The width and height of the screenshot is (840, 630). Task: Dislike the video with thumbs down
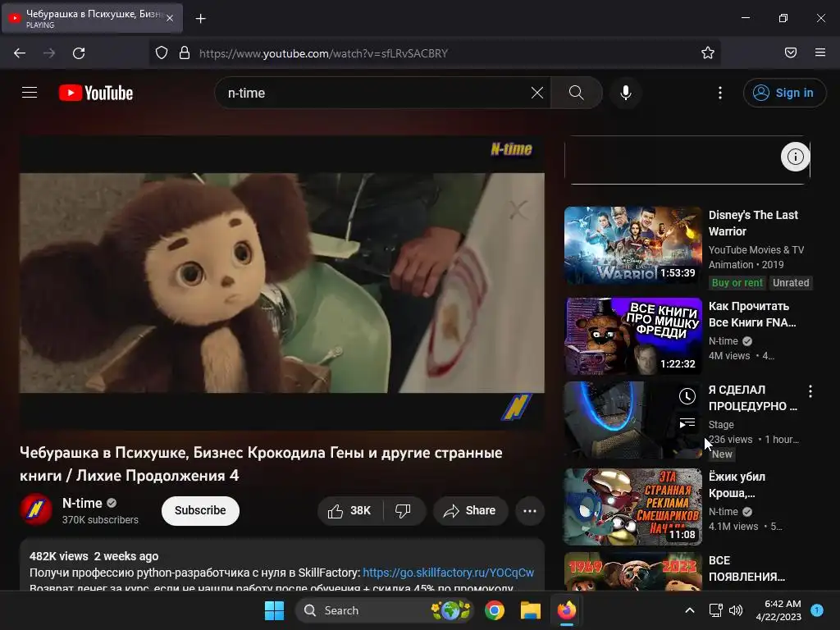404,510
